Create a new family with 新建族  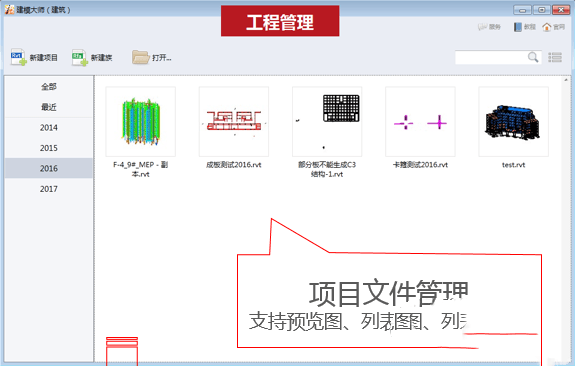click(92, 57)
